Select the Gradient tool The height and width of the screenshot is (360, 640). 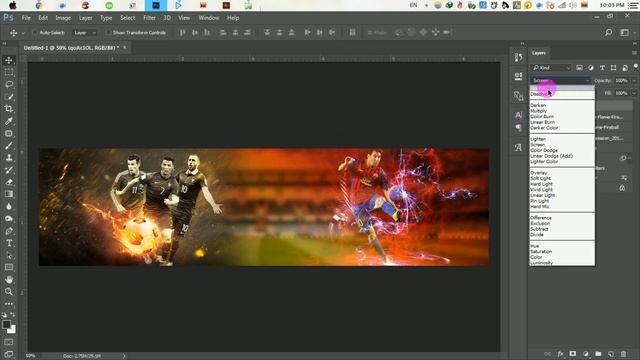tap(9, 194)
